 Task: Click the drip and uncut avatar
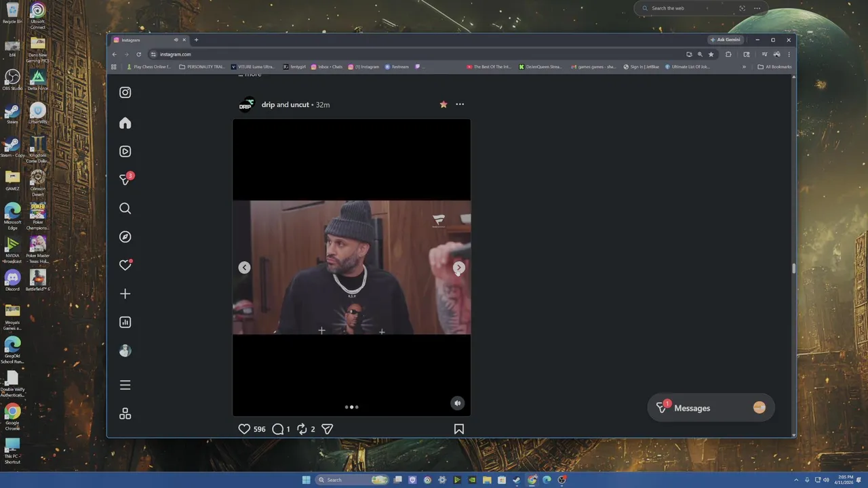(x=246, y=104)
